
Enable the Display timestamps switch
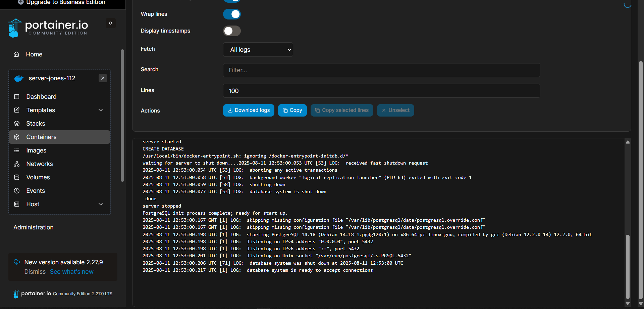point(232,31)
